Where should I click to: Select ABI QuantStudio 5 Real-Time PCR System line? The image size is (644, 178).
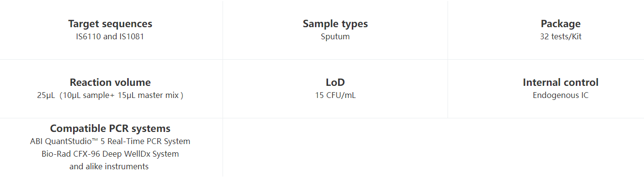click(110, 142)
